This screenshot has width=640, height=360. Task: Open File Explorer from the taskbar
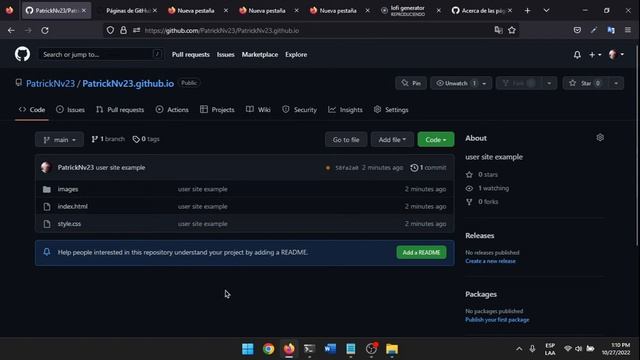click(392, 349)
